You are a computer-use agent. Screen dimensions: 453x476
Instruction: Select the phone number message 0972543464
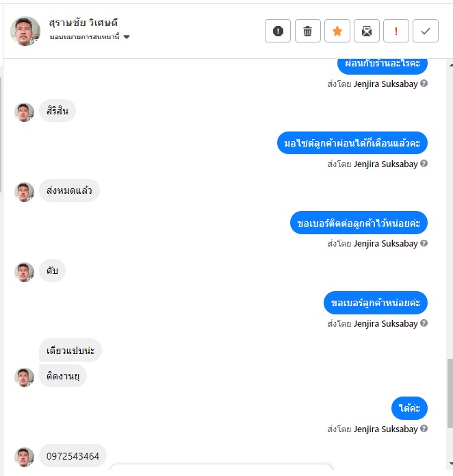click(x=73, y=456)
